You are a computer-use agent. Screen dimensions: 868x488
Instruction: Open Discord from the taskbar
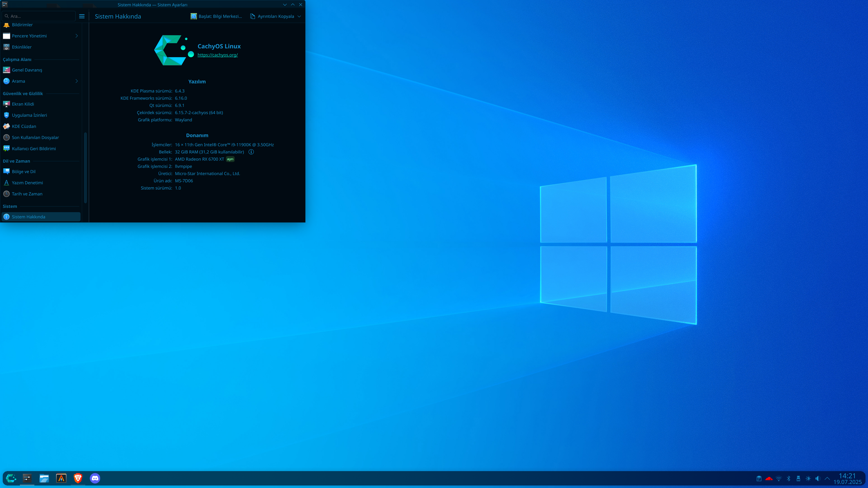pyautogui.click(x=95, y=478)
